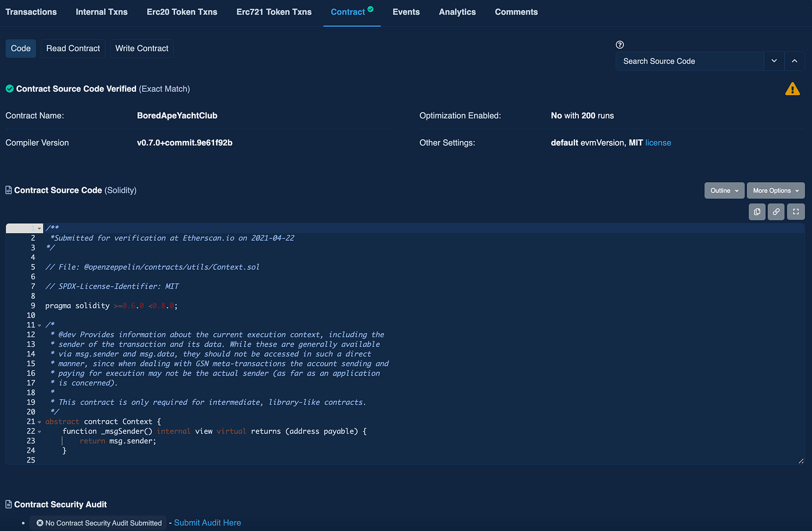
Task: Click the green verified checkmark icon
Action: (x=9, y=89)
